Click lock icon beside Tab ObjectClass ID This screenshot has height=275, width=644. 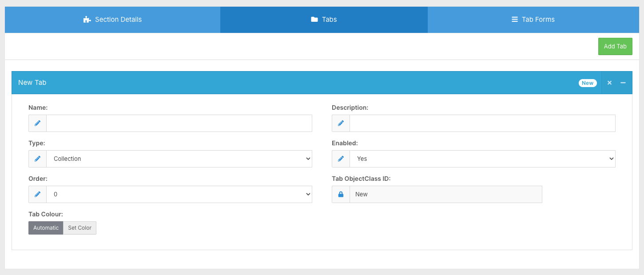(x=341, y=194)
